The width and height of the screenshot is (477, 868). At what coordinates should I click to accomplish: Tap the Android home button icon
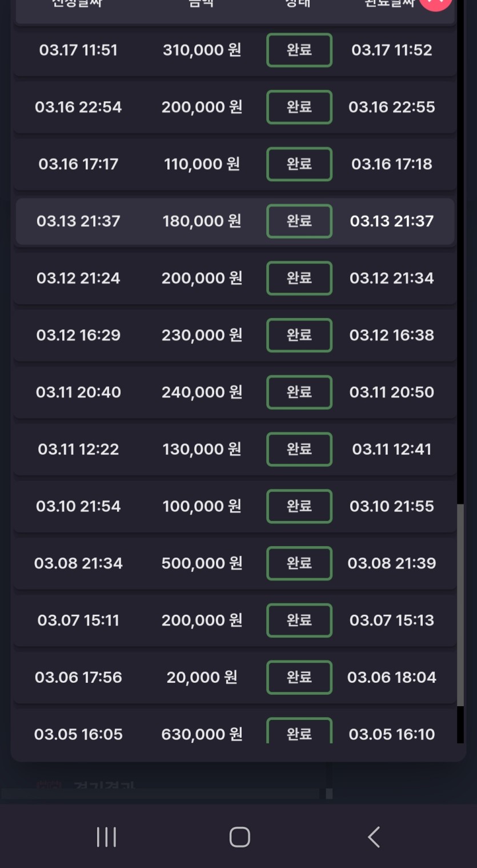(239, 837)
